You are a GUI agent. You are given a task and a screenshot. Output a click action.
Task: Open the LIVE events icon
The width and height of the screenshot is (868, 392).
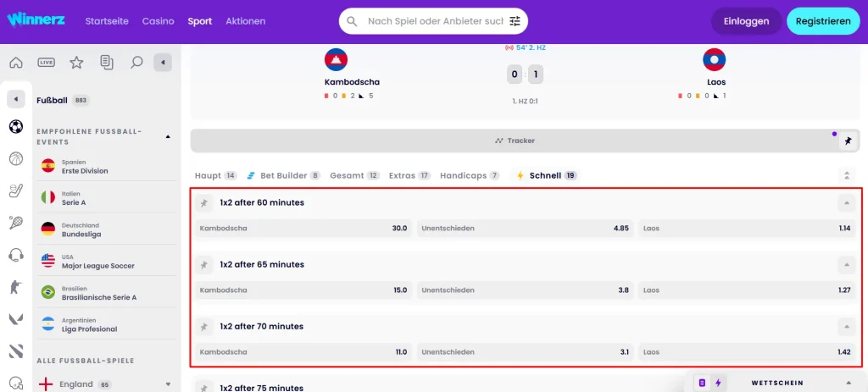pyautogui.click(x=46, y=63)
